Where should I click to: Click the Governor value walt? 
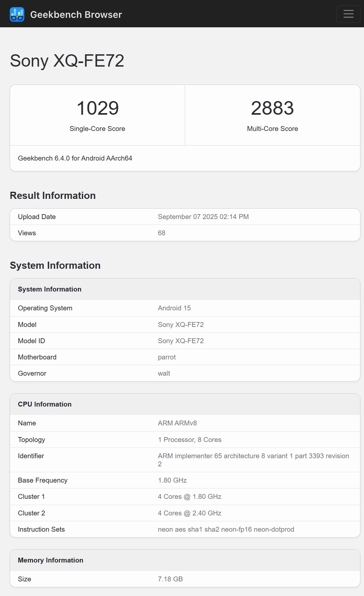164,373
